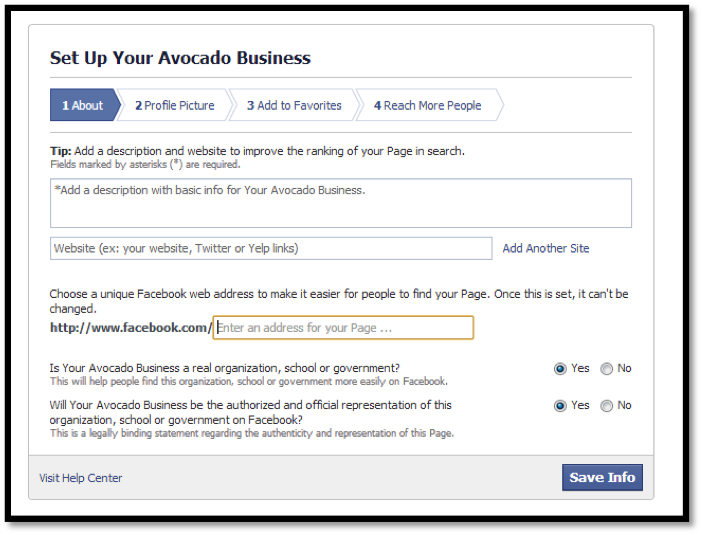Click the description text area
The image size is (702, 535).
click(341, 203)
